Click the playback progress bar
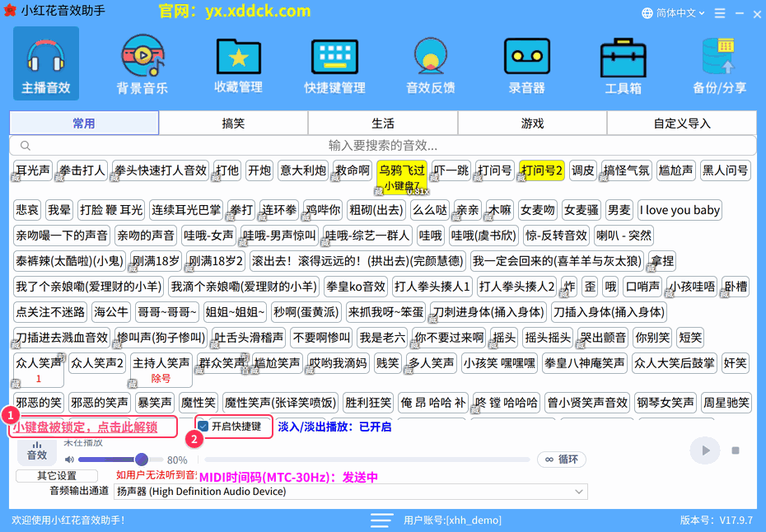The image size is (766, 532). [x=367, y=460]
